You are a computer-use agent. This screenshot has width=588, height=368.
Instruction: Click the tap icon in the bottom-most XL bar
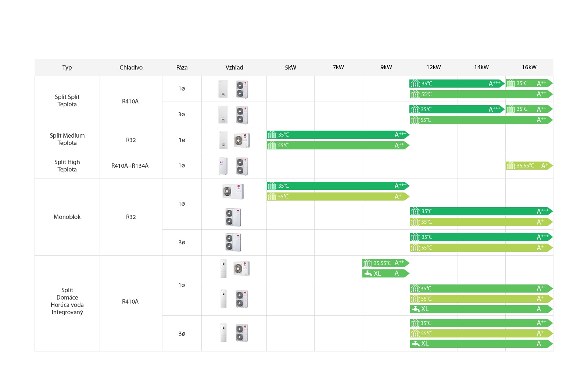pyautogui.click(x=416, y=343)
